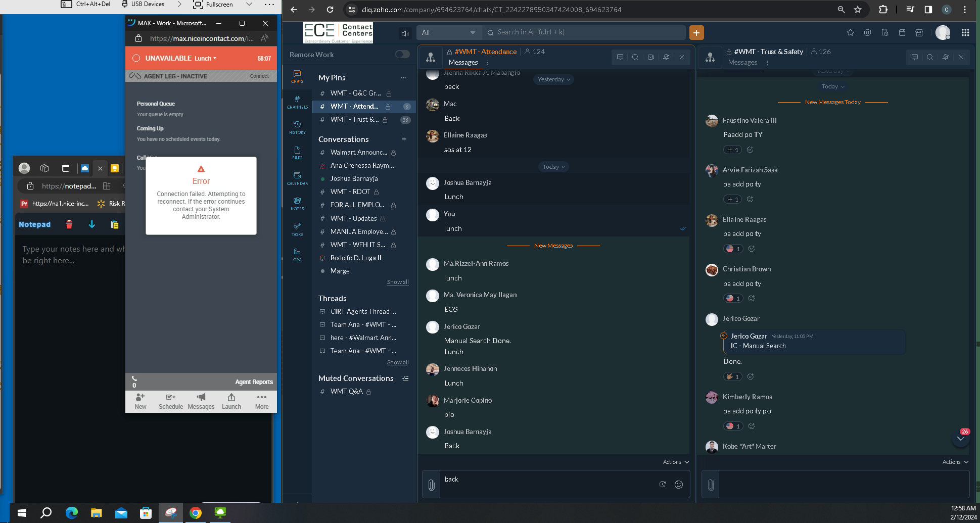The height and width of the screenshot is (523, 980).
Task: Open Chrome from the Windows taskbar
Action: pos(196,513)
